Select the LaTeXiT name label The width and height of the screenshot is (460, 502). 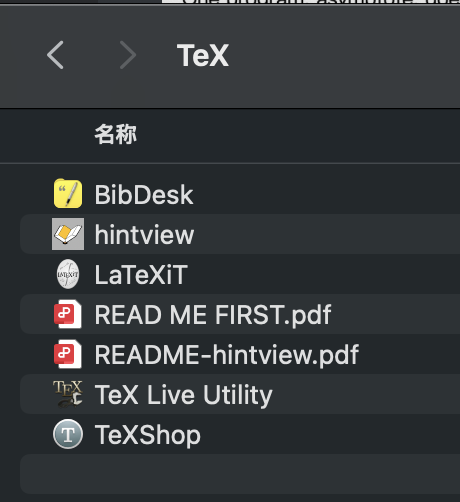click(141, 275)
